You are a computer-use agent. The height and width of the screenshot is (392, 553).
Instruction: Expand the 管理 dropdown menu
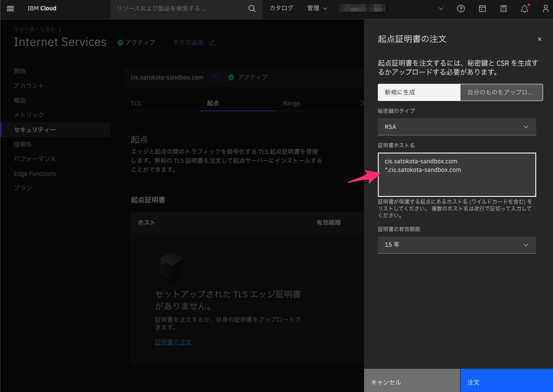tap(317, 8)
